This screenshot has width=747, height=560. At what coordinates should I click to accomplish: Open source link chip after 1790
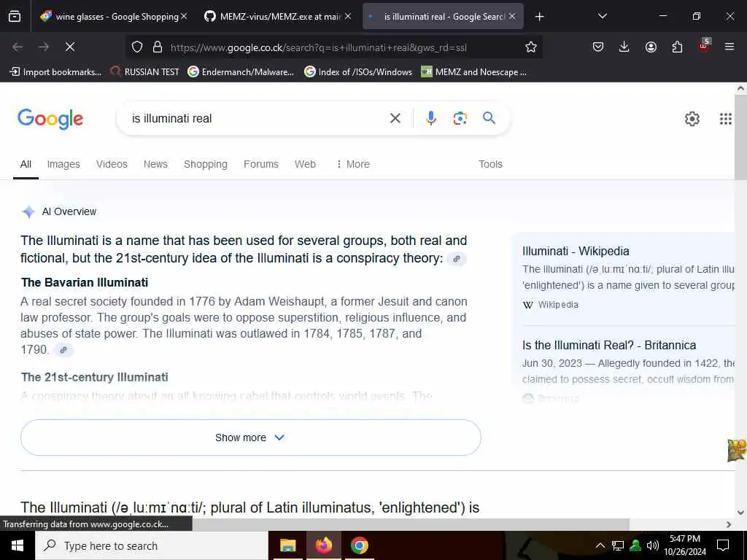(x=63, y=350)
